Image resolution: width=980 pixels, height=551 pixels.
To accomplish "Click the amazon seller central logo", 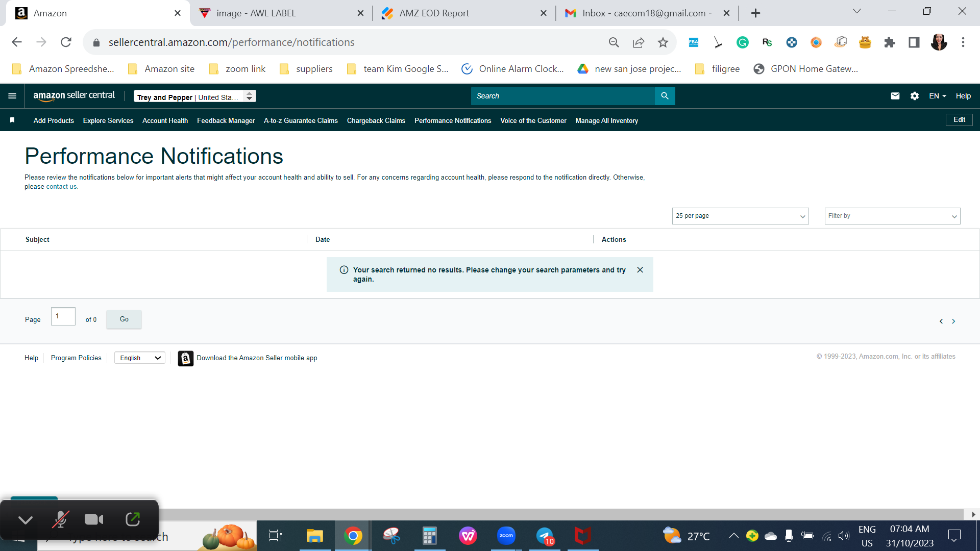I will point(74,96).
